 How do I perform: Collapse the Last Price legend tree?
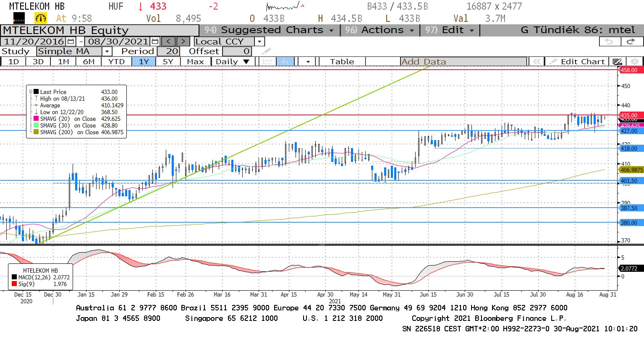click(x=31, y=91)
